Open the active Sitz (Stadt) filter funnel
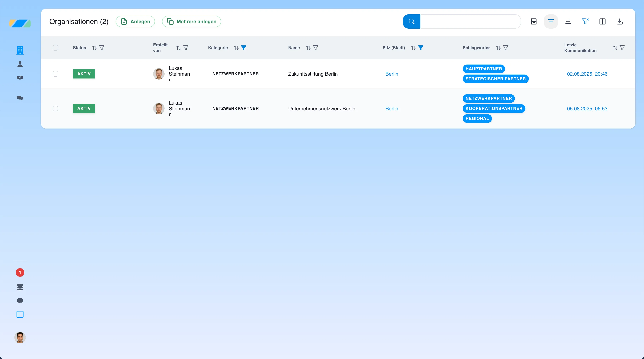 click(x=421, y=48)
